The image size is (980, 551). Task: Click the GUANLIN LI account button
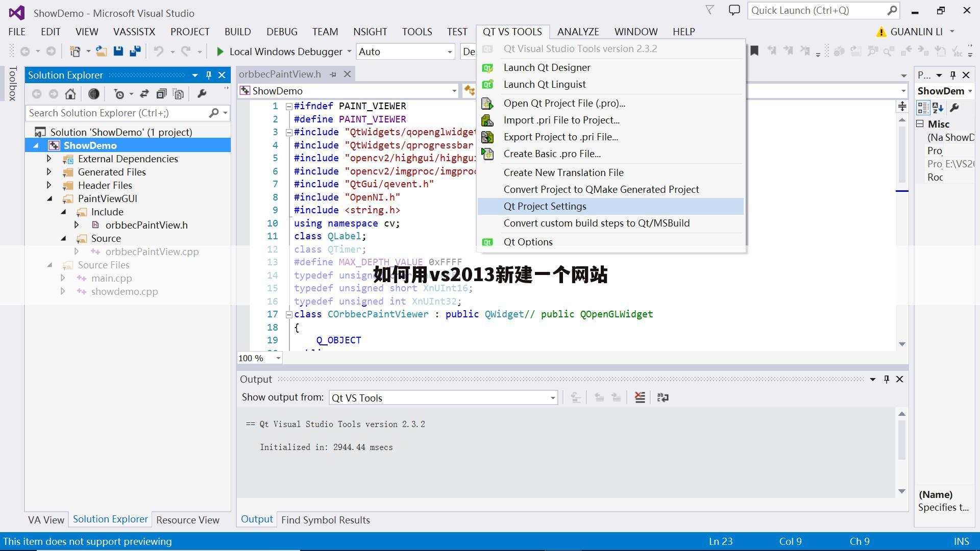pyautogui.click(x=916, y=32)
